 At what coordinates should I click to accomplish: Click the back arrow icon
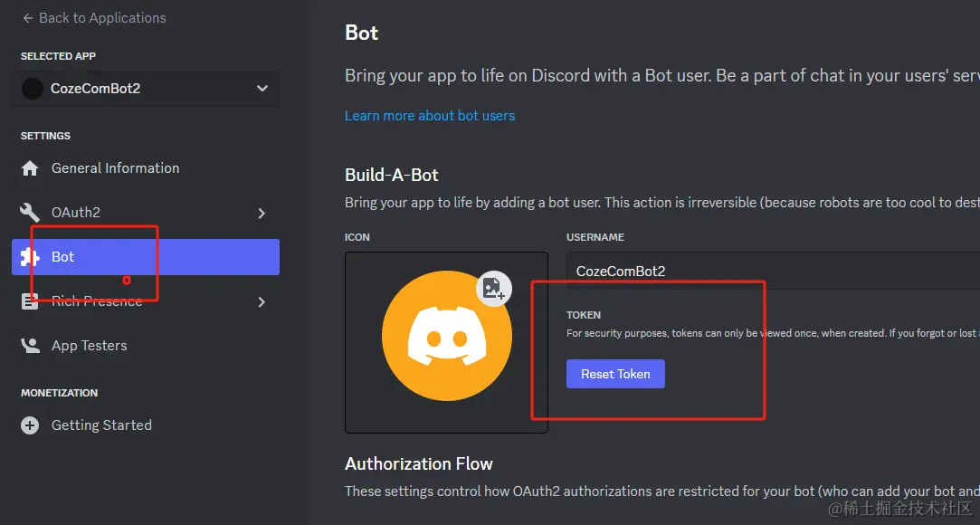27,18
